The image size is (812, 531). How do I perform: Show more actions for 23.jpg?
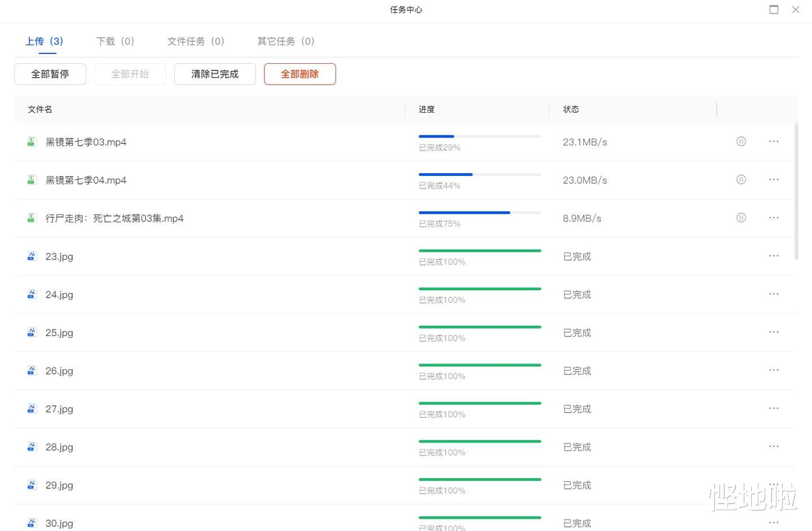[774, 256]
